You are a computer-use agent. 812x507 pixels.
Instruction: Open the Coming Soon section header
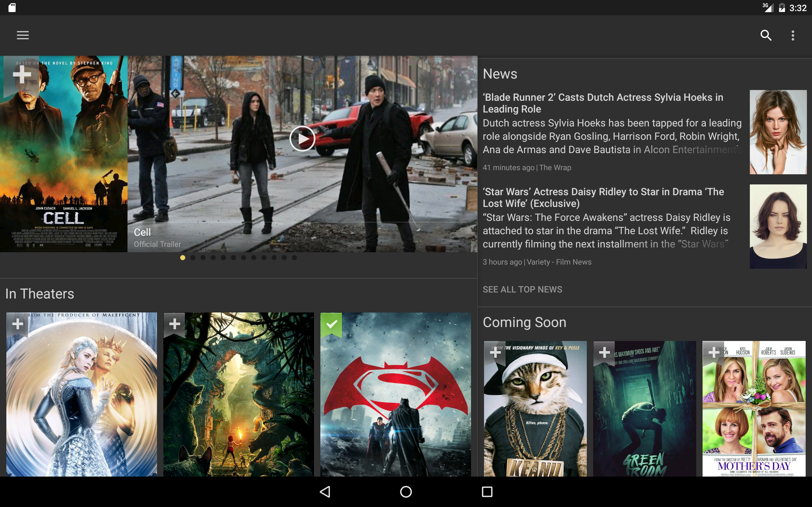click(x=524, y=322)
